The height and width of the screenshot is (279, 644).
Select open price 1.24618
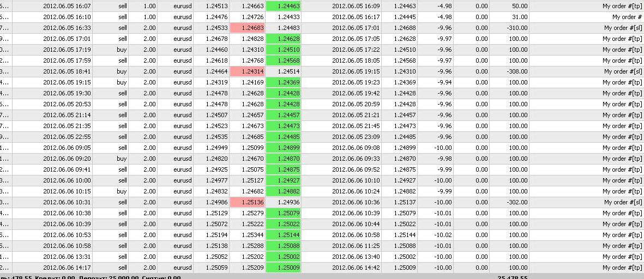216,60
